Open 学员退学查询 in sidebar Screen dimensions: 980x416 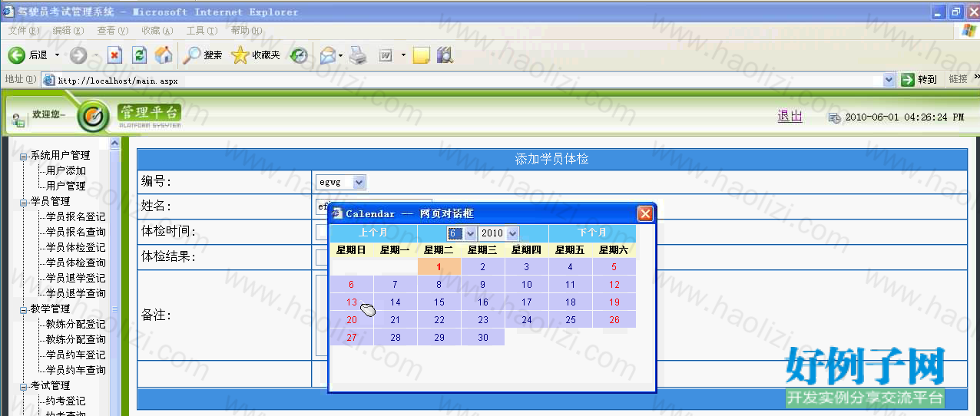(x=76, y=293)
